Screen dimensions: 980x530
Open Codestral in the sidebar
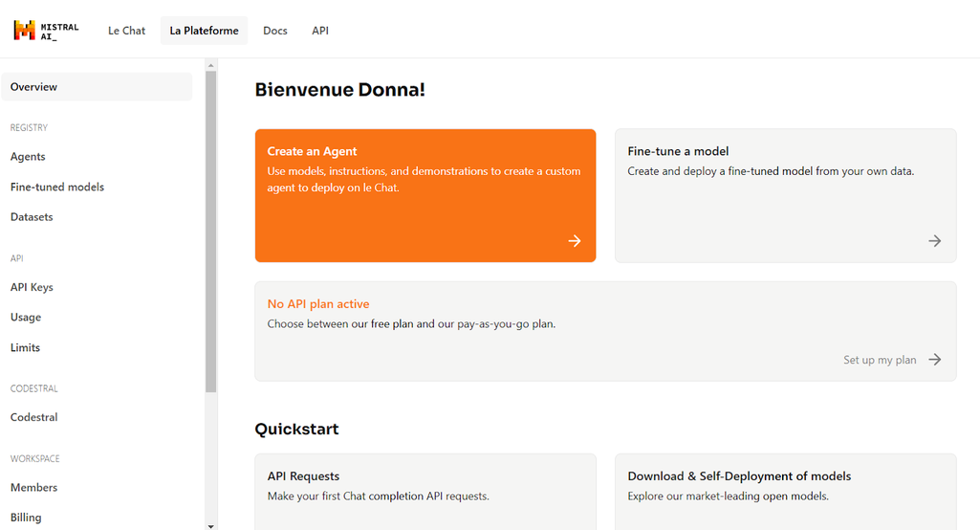click(x=33, y=417)
